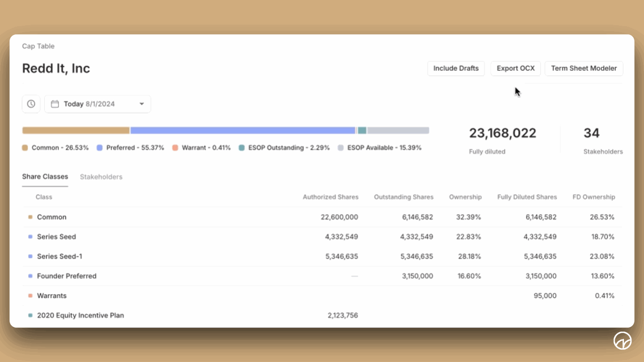Click the Authorized Shares column header
The width and height of the screenshot is (644, 362).
(331, 197)
